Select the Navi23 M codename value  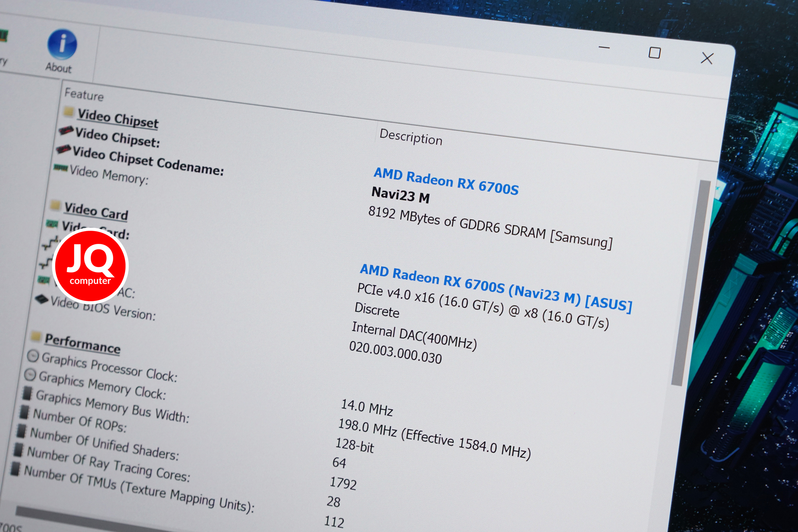[x=401, y=195]
